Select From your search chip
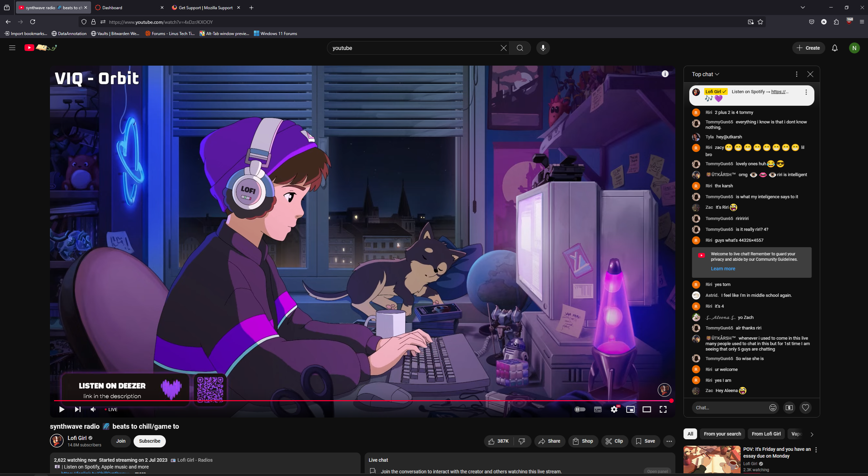The width and height of the screenshot is (868, 476). pos(722,434)
